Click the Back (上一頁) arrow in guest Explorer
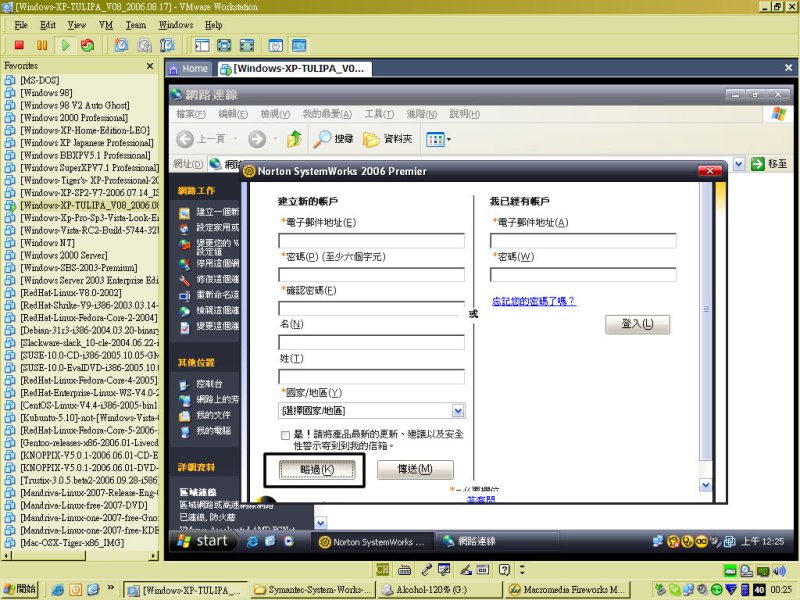Screen dimensions: 800x600 (185, 139)
